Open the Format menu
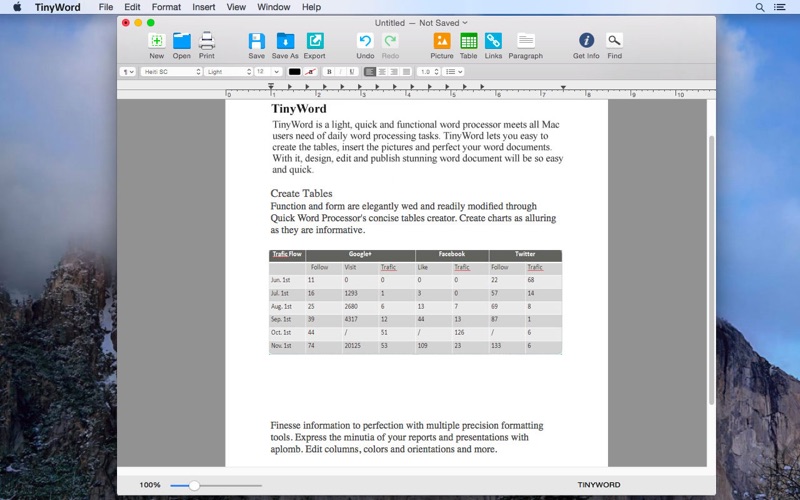800x500 pixels. coord(166,7)
